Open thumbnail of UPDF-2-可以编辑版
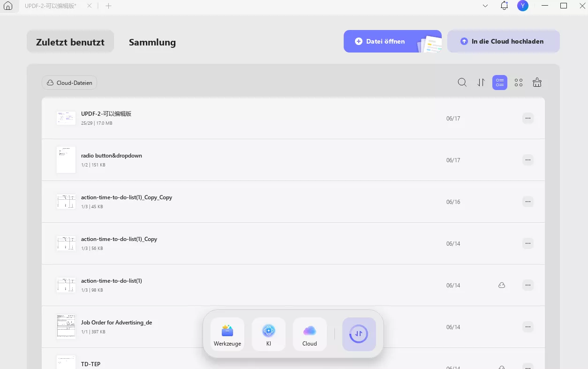The image size is (588, 369). (66, 118)
